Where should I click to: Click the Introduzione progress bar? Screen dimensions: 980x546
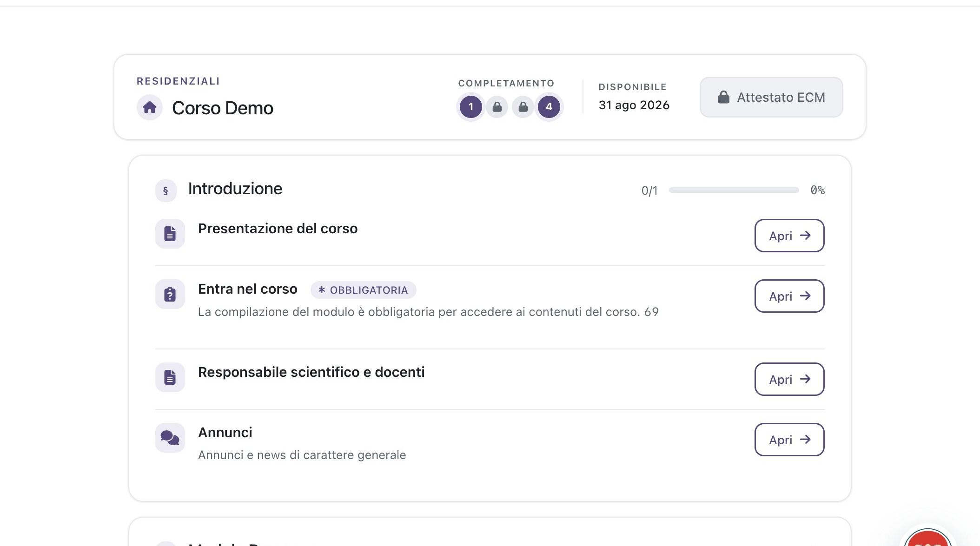pyautogui.click(x=734, y=190)
